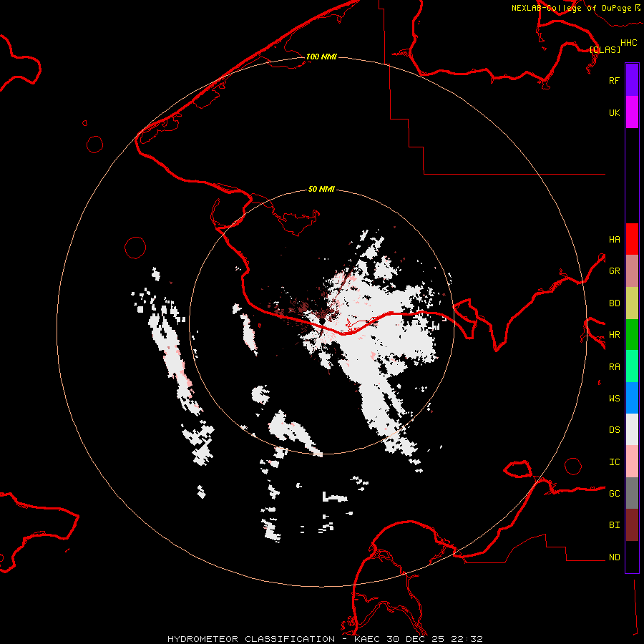Image resolution: width=644 pixels, height=644 pixels.
Task: Click the BI dark red legend swatch
Action: (x=632, y=525)
